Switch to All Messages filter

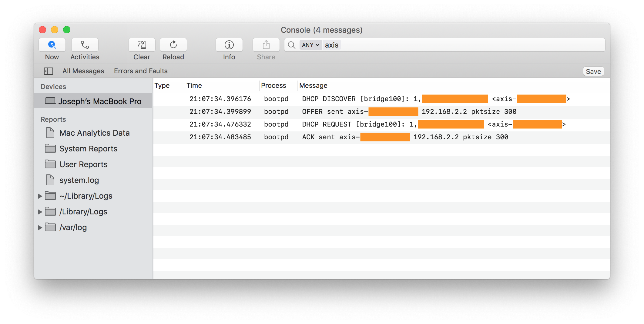click(83, 71)
